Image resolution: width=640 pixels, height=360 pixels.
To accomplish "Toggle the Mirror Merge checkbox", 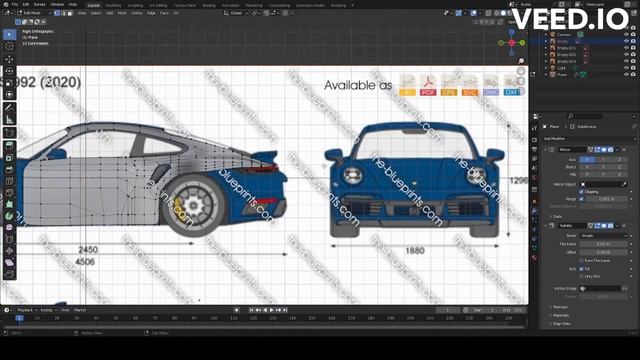I will click(x=582, y=199).
